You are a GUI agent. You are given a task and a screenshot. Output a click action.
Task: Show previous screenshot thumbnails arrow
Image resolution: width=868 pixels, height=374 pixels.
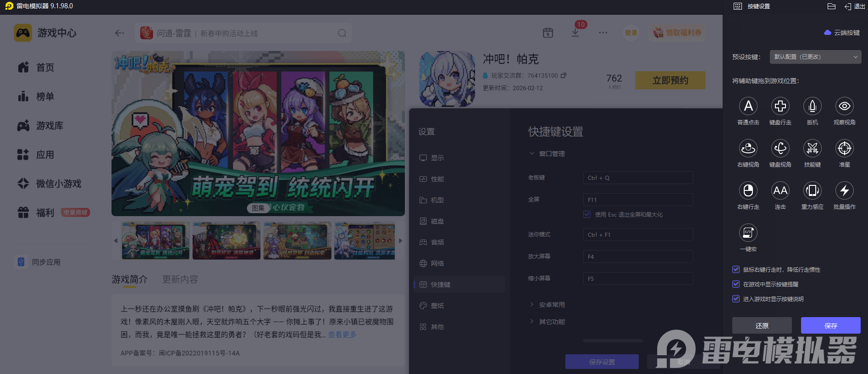[116, 240]
